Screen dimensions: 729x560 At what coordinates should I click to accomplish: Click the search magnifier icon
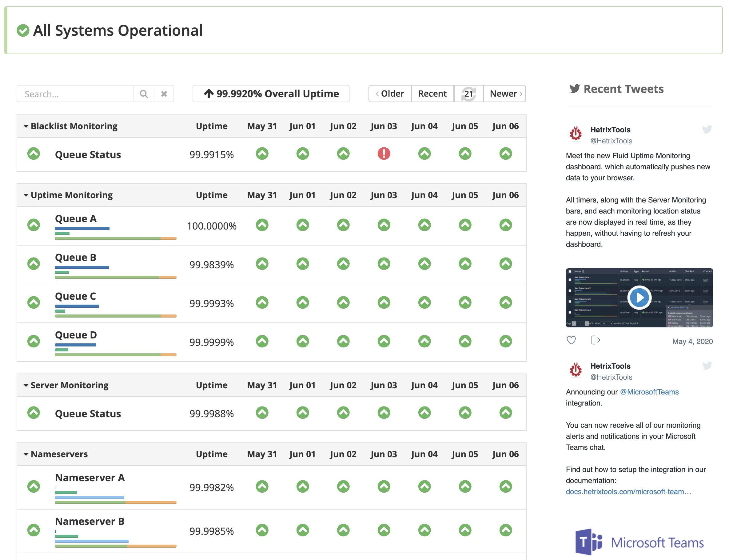pyautogui.click(x=144, y=94)
